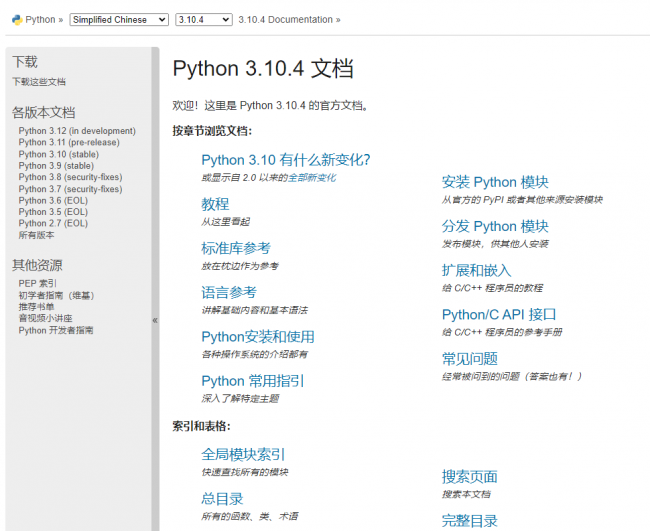Open Python 2.7 (EOL) docs

(x=53, y=223)
